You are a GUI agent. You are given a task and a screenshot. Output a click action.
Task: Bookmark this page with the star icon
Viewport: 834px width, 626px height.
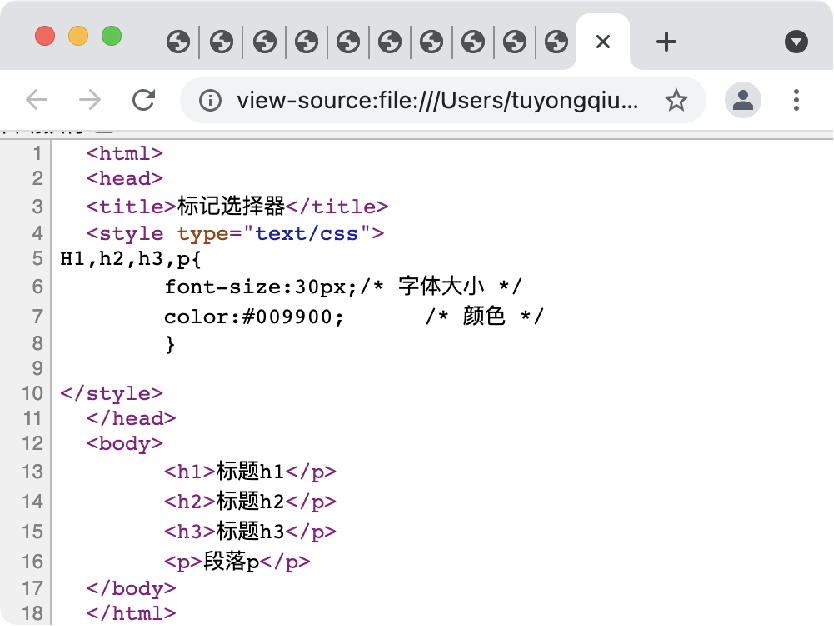[676, 100]
